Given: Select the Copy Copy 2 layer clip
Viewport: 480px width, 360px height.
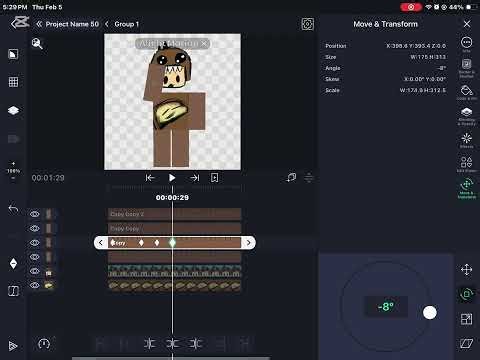Looking at the screenshot, I should click(174, 214).
